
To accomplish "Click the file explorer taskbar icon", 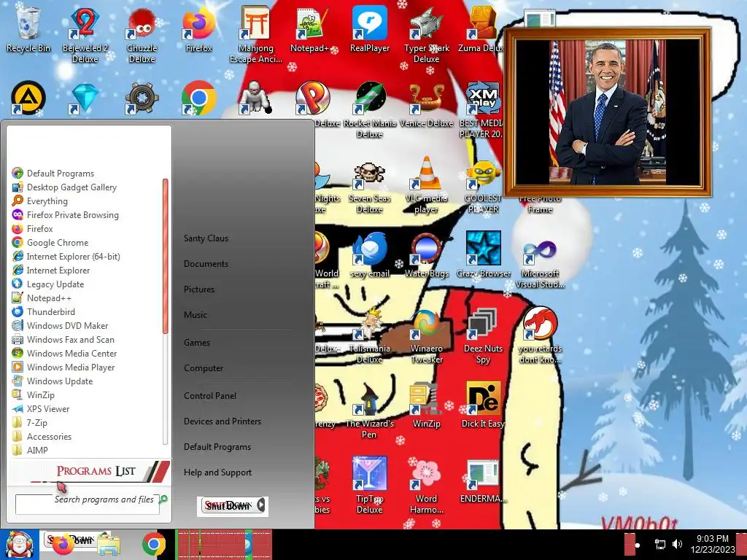I will tap(109, 545).
